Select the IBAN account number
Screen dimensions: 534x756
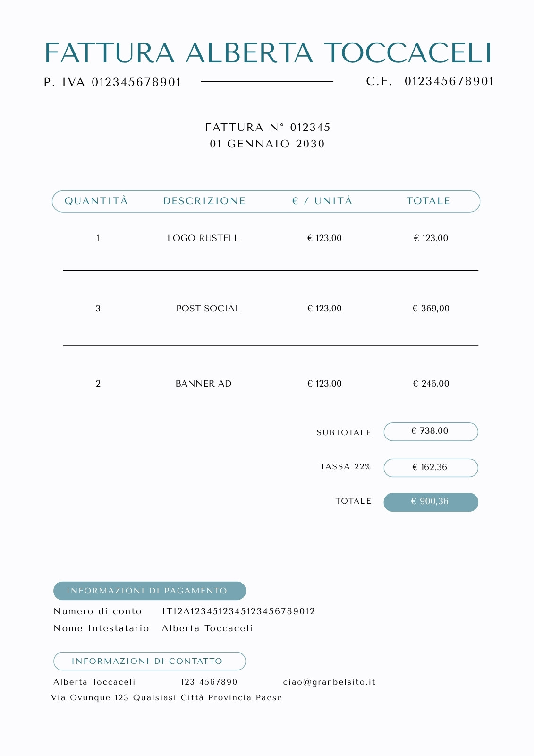click(x=238, y=611)
